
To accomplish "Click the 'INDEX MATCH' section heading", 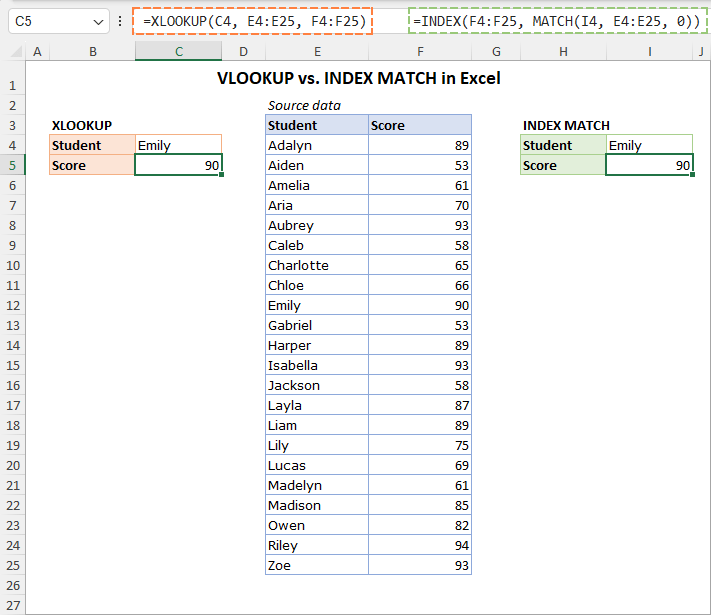I will coord(566,126).
